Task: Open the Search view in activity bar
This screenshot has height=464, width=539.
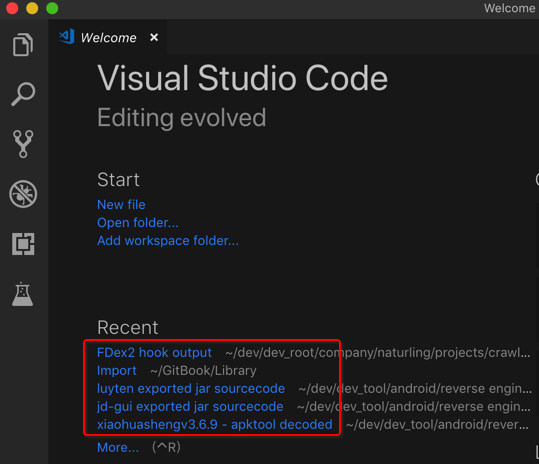Action: [x=23, y=94]
